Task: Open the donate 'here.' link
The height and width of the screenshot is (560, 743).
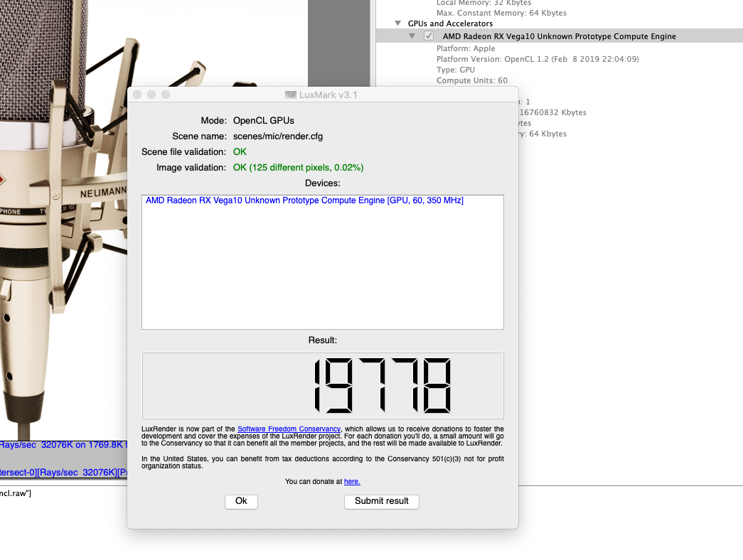Action: [x=352, y=481]
